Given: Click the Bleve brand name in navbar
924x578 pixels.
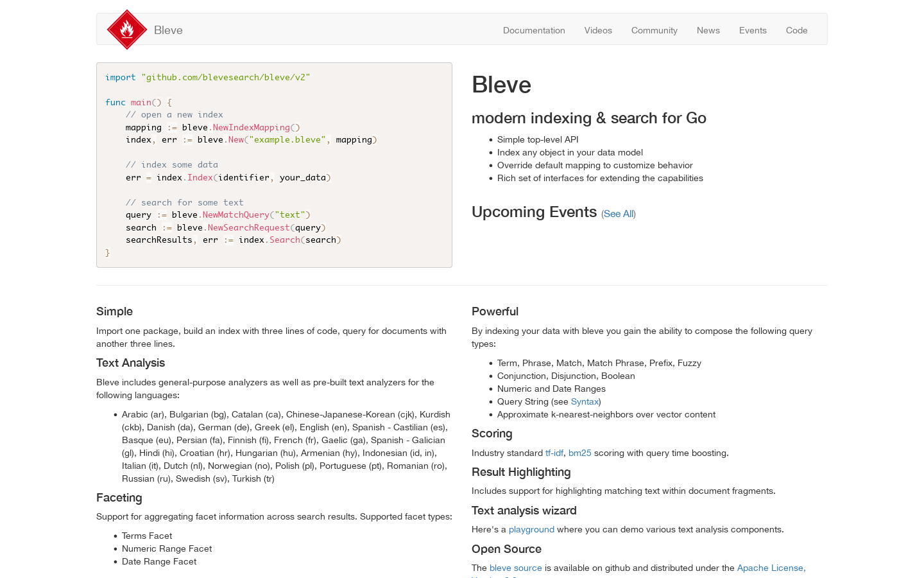Looking at the screenshot, I should 168,30.
